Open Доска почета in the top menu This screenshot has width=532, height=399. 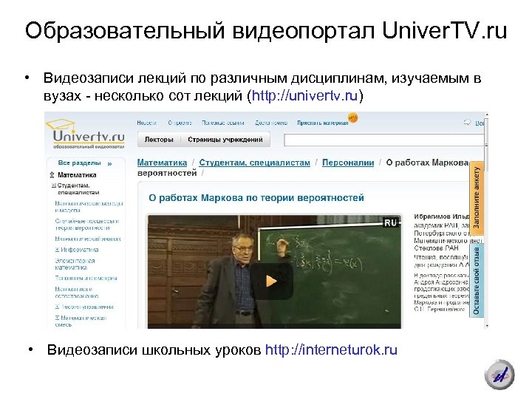(271, 123)
